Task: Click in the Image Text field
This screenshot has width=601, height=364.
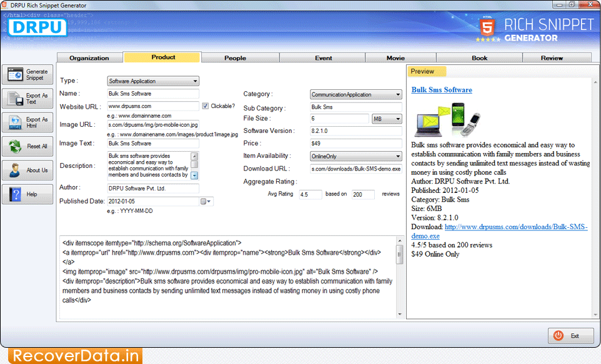Action: click(153, 144)
